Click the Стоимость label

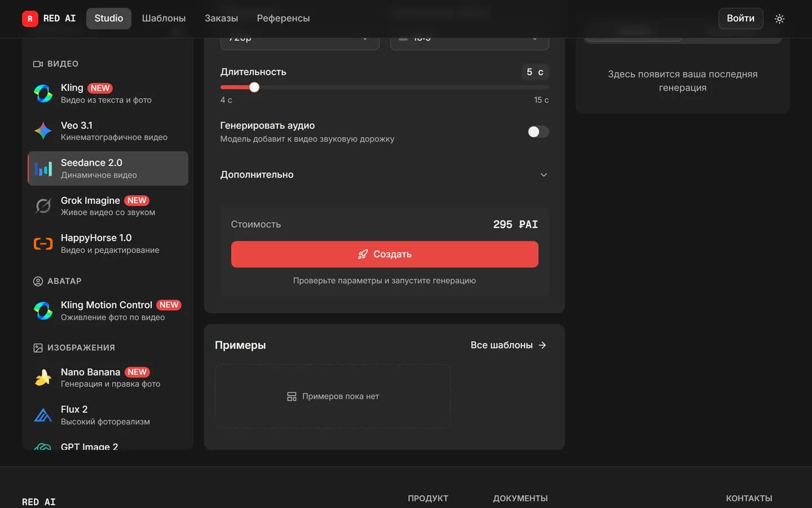click(256, 224)
